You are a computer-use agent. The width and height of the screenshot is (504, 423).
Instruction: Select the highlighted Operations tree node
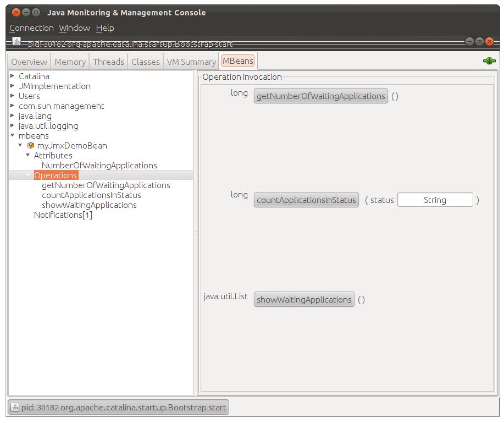pyautogui.click(x=56, y=175)
